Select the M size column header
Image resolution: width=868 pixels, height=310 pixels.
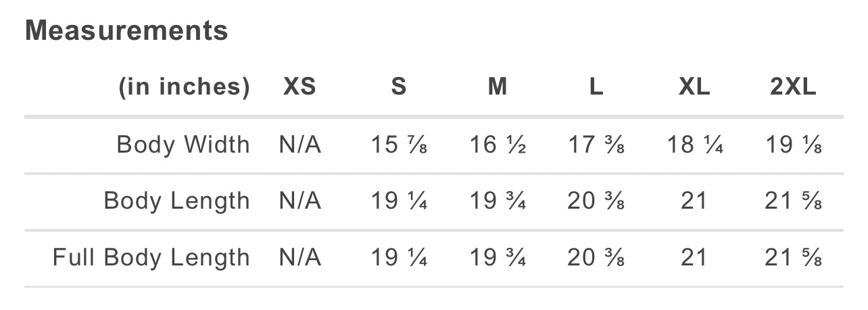pyautogui.click(x=498, y=87)
